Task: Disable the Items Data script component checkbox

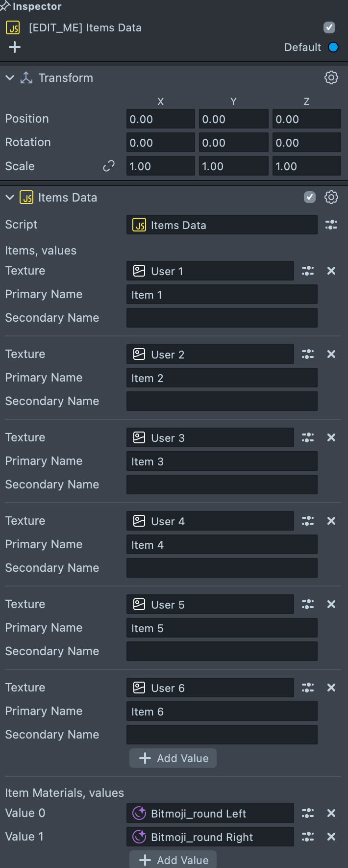Action: [x=310, y=197]
